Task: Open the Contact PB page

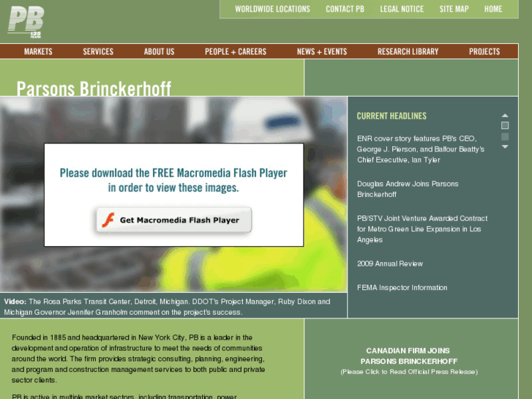Action: (345, 10)
